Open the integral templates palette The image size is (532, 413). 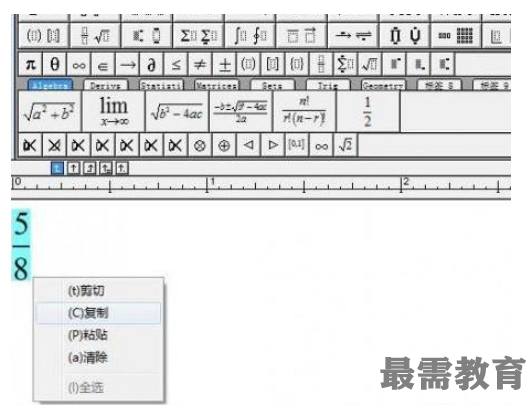click(250, 35)
